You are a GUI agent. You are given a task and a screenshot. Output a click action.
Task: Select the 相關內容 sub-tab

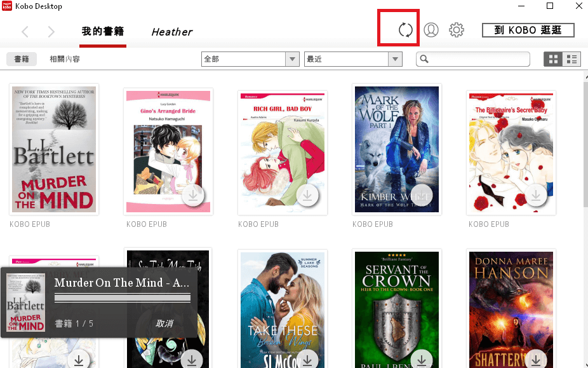65,59
